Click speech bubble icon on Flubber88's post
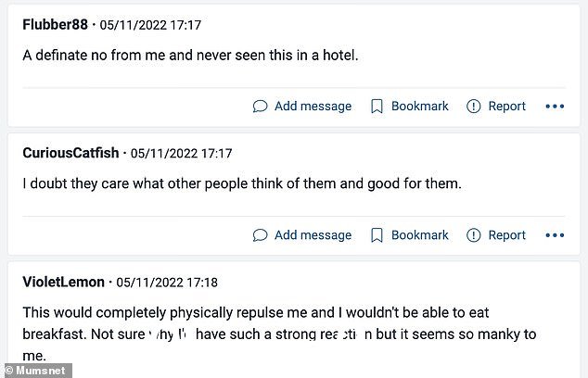Image resolution: width=588 pixels, height=378 pixels. [x=260, y=106]
